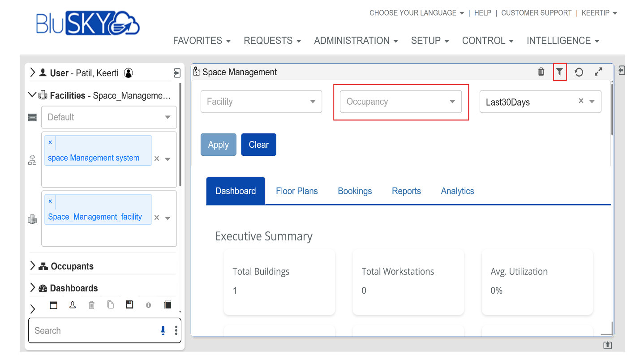This screenshot has width=644, height=359.
Task: Delete the Space Management widget via trash icon
Action: [x=541, y=72]
